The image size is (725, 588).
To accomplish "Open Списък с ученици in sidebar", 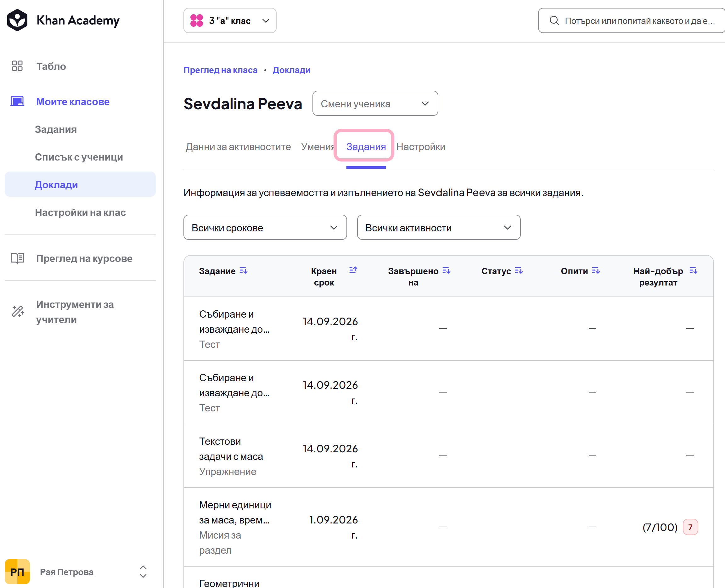I will tap(79, 157).
